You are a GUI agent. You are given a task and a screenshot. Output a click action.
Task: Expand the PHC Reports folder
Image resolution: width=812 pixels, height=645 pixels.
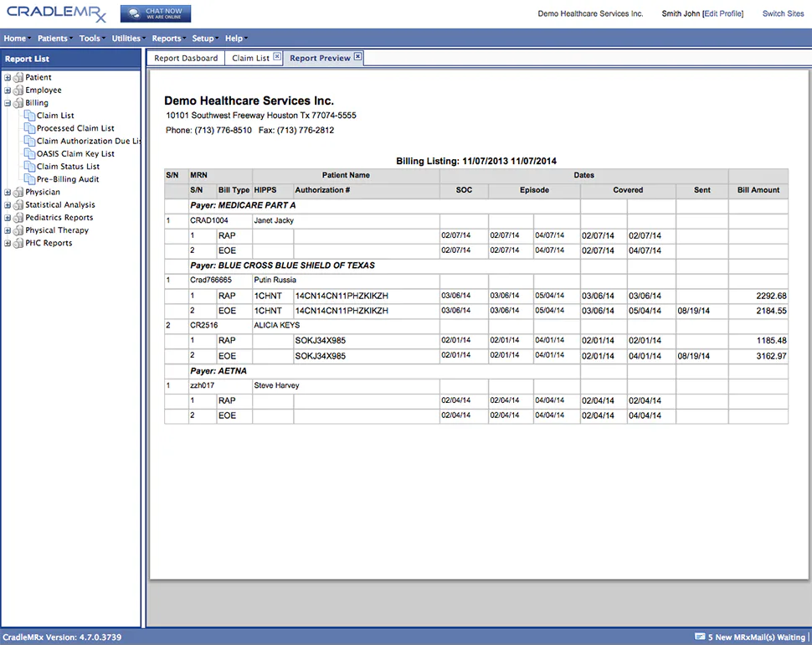pyautogui.click(x=8, y=243)
